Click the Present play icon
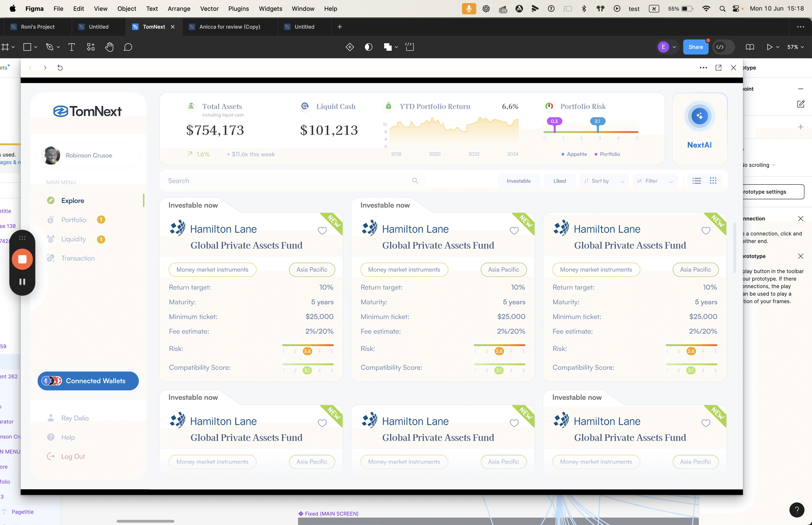 click(769, 47)
